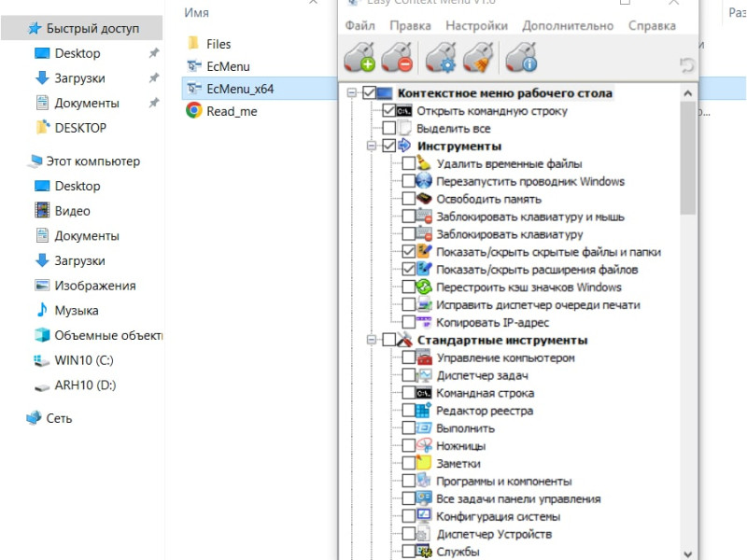Screen dimensions: 747x560
Task: Open the Настройки menu
Action: point(476,25)
